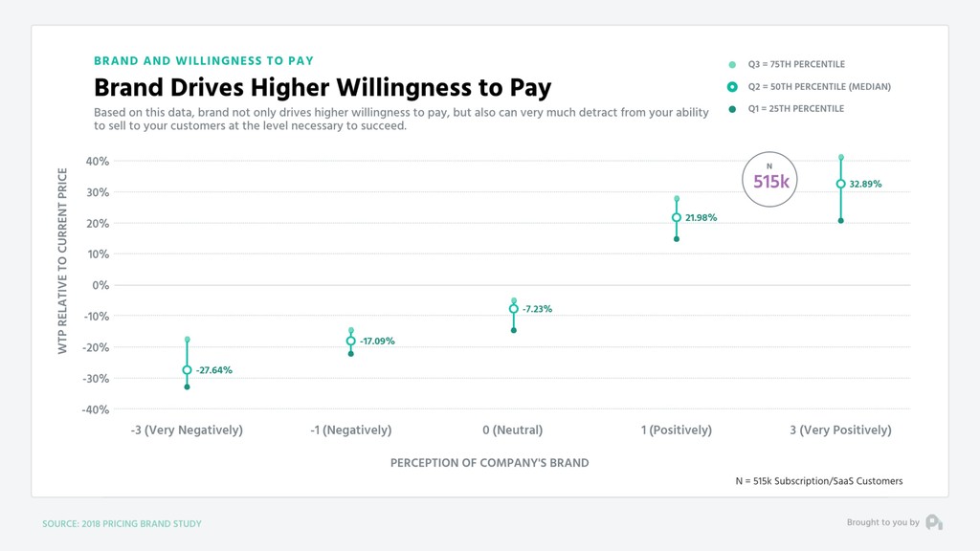This screenshot has width=980, height=551.
Task: Click the 32.89% median marker
Action: pyautogui.click(x=840, y=184)
